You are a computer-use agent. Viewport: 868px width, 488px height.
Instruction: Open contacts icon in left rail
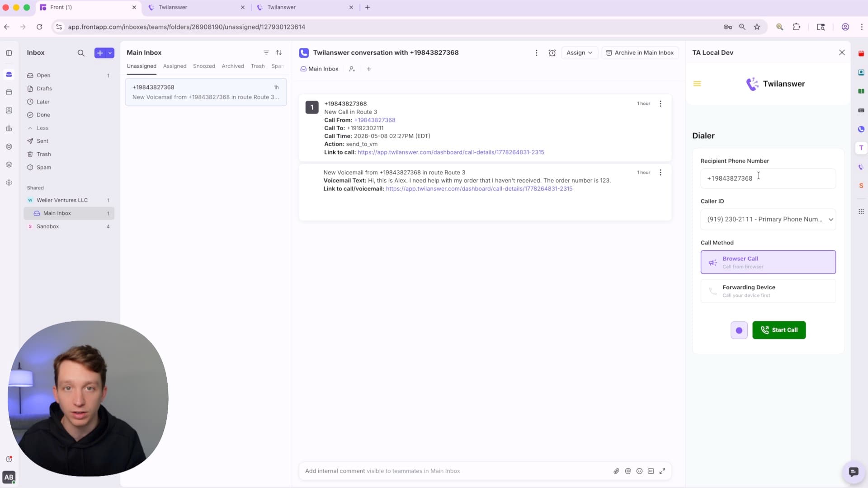9,110
